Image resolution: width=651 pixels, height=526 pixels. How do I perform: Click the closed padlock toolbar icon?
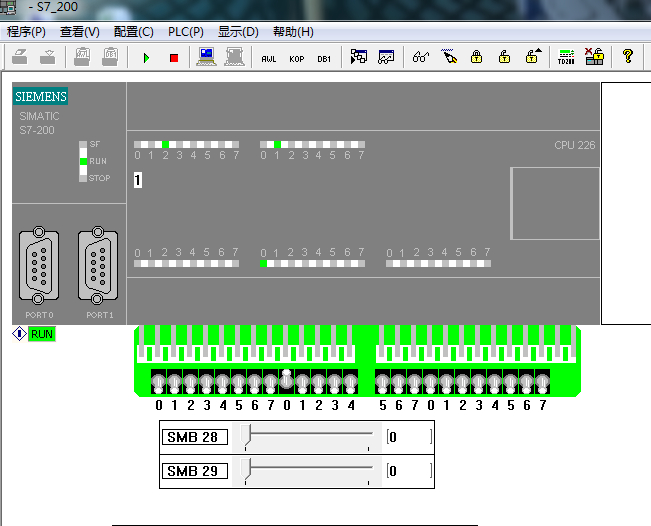pyautogui.click(x=477, y=56)
